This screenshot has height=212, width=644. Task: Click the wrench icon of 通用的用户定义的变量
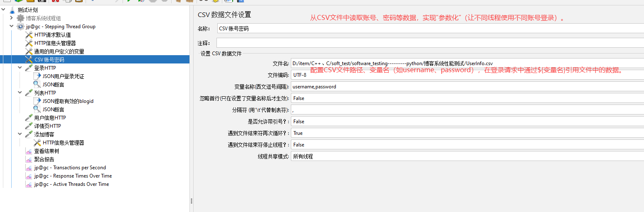coord(29,51)
